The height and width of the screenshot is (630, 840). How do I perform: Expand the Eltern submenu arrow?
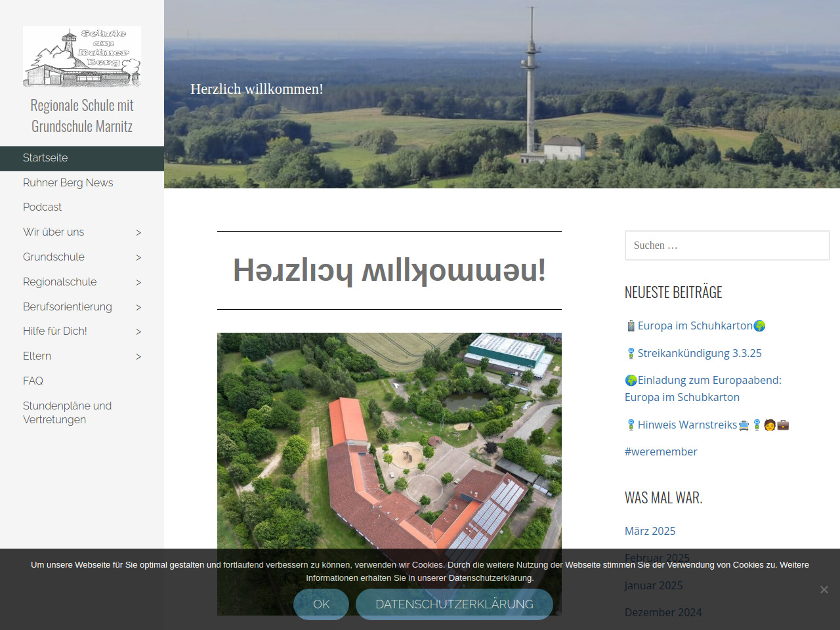coord(138,356)
